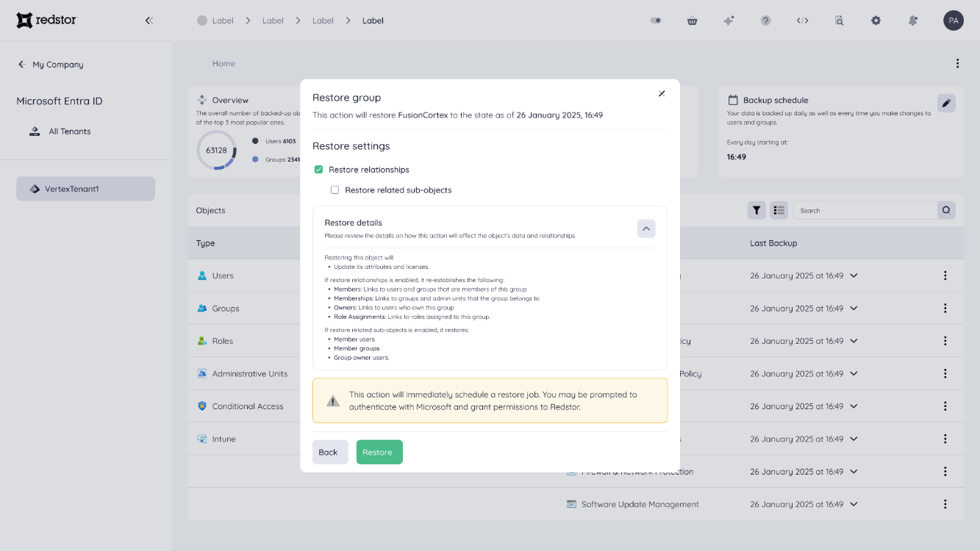Viewport: 980px width, 551px height.
Task: Open kebab menu for Conditional Access row
Action: tap(945, 406)
